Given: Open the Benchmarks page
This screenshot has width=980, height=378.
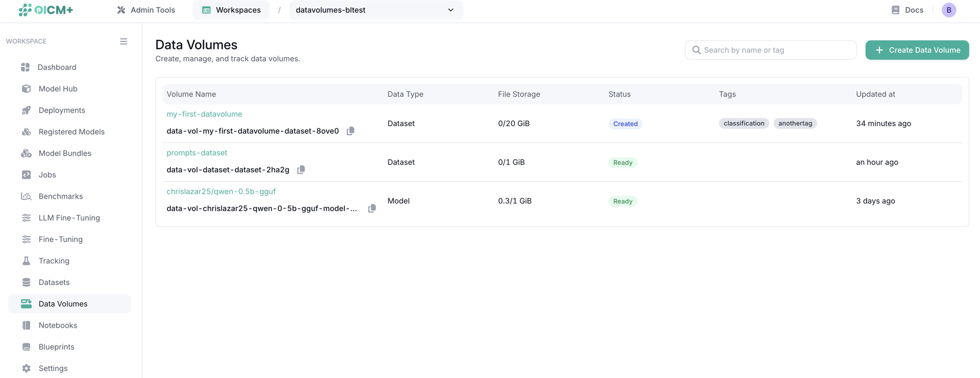Looking at the screenshot, I should pyautogui.click(x=60, y=196).
